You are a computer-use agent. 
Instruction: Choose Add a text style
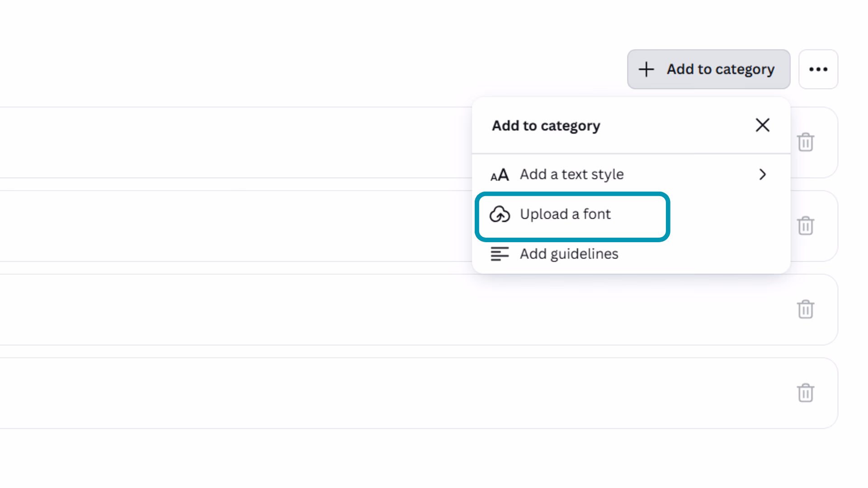coord(571,174)
